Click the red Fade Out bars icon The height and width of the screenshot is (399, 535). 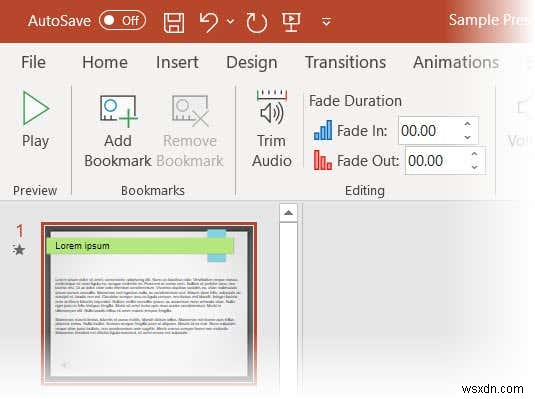coord(323,160)
